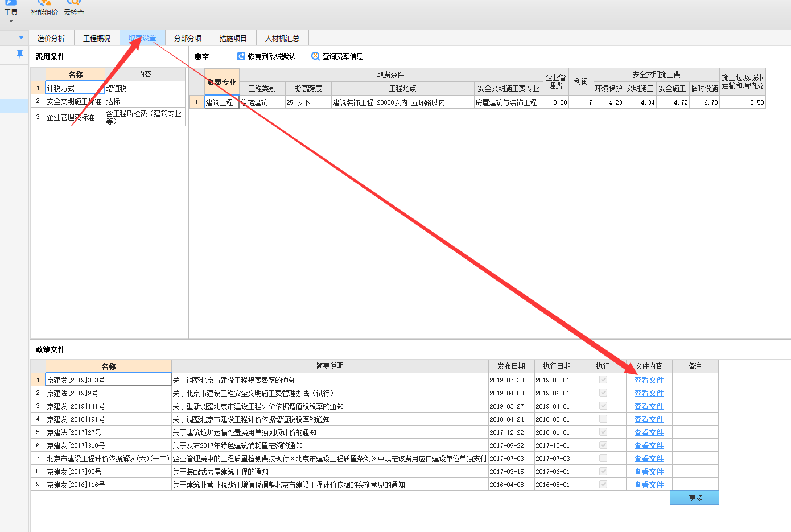Select the 25m以下 eave height cell
This screenshot has height=532, width=791.
click(308, 102)
